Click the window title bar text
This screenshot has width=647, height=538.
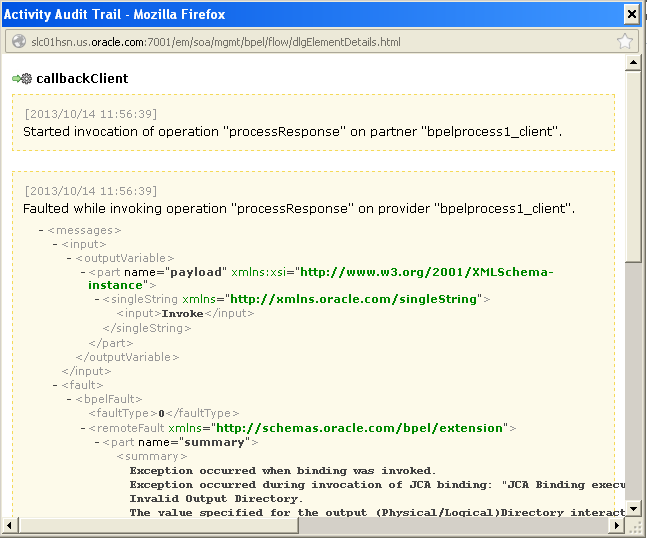pos(115,14)
